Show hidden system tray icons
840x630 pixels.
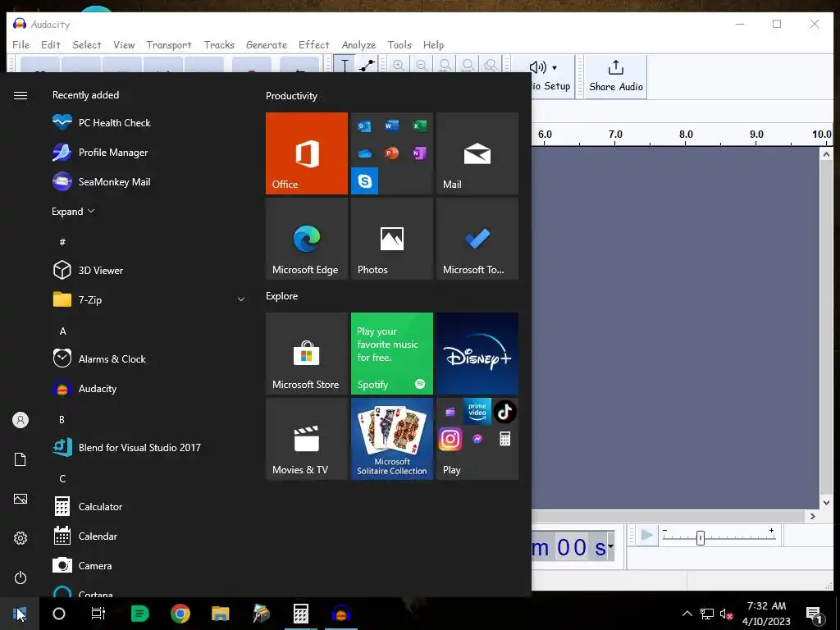pos(687,614)
